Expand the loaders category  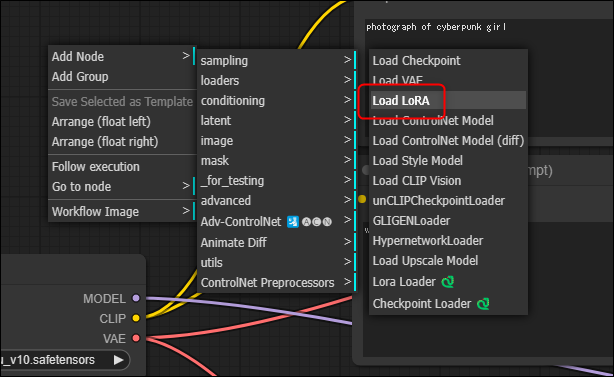(276, 81)
